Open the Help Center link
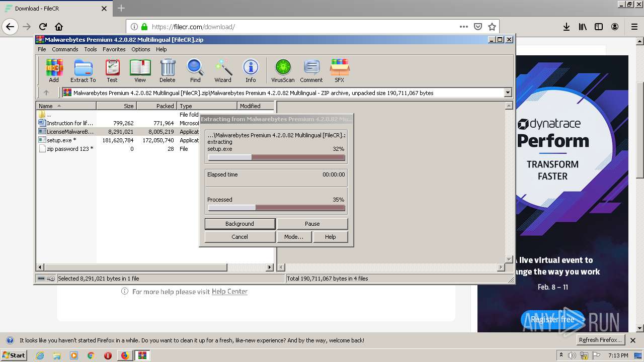 229,292
